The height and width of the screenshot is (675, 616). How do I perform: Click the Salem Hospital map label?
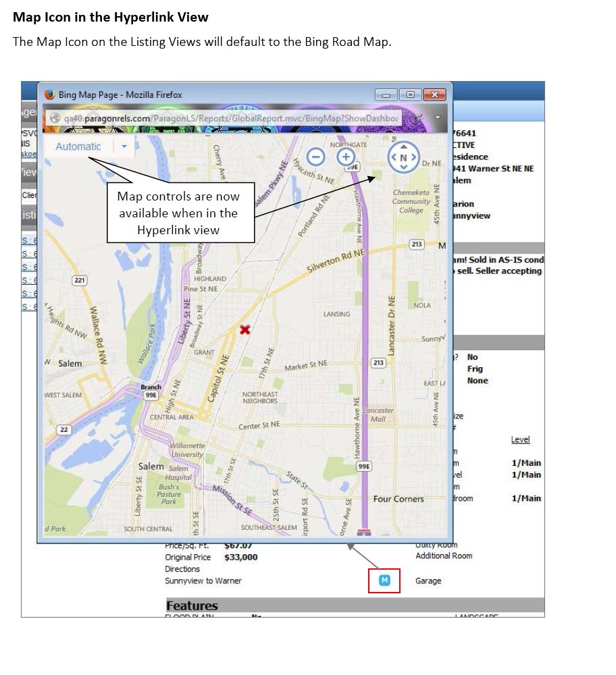tap(178, 473)
